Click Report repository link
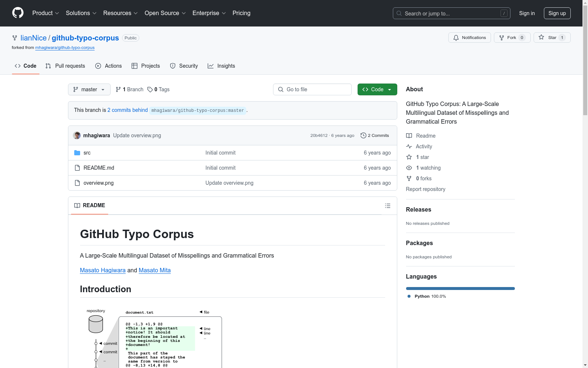 coord(426,189)
